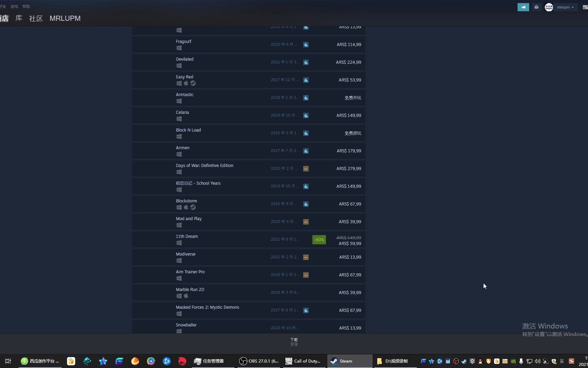Open the MRLUPM profile tab
This screenshot has width=588, height=368.
(65, 18)
